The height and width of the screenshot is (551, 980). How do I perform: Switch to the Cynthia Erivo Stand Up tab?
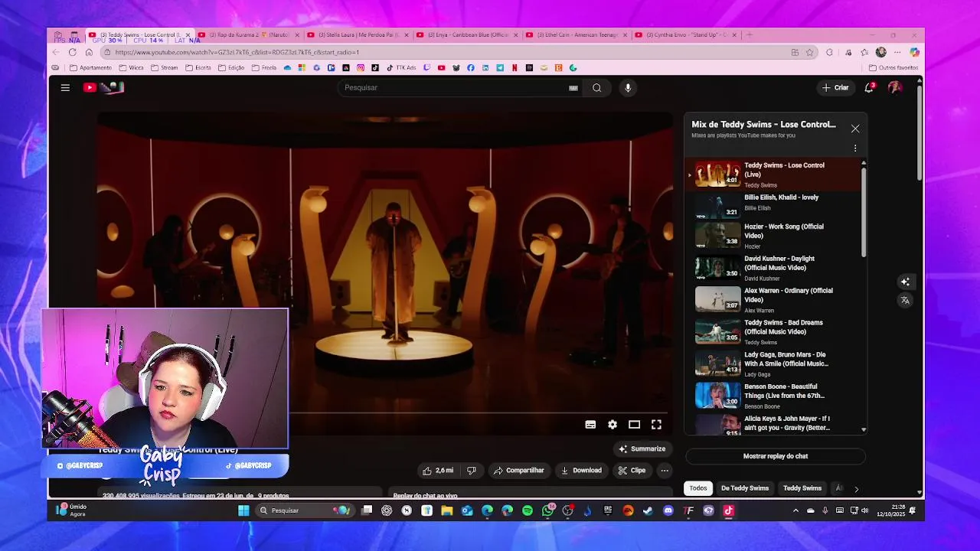click(685, 34)
